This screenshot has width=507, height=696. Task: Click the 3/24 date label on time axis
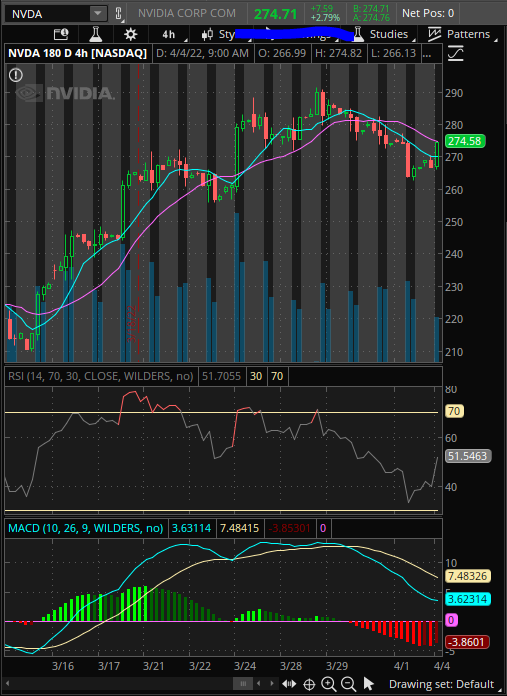[x=245, y=666]
